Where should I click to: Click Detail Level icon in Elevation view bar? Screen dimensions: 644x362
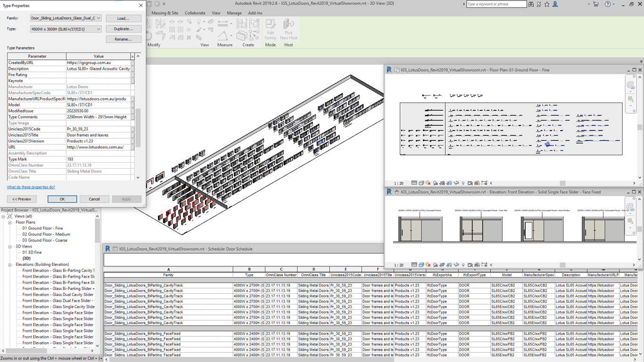tap(414, 265)
